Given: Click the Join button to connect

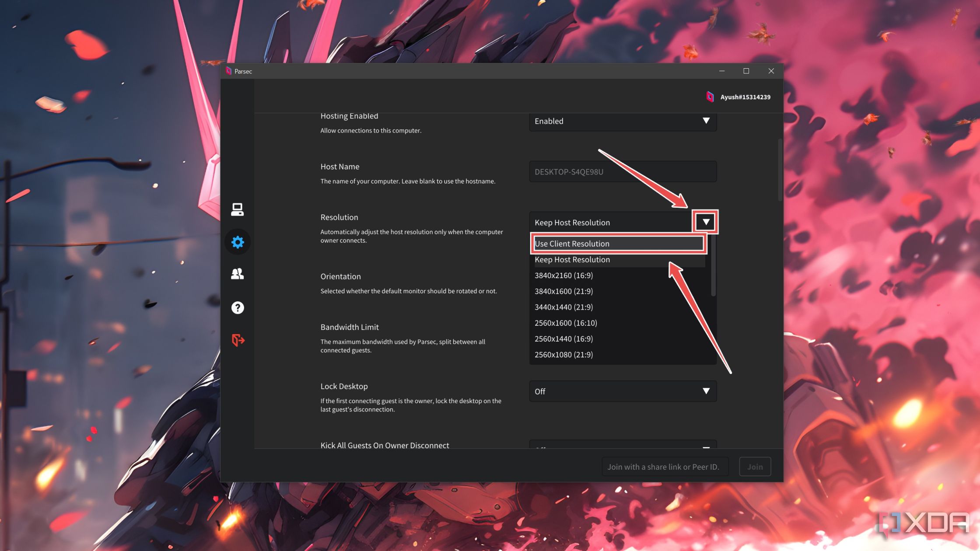Looking at the screenshot, I should pyautogui.click(x=755, y=466).
